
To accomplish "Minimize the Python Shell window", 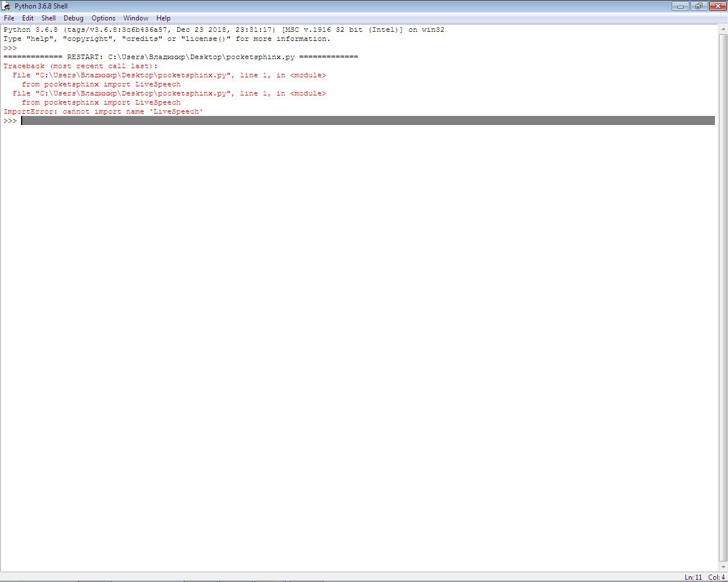I will pyautogui.click(x=680, y=6).
